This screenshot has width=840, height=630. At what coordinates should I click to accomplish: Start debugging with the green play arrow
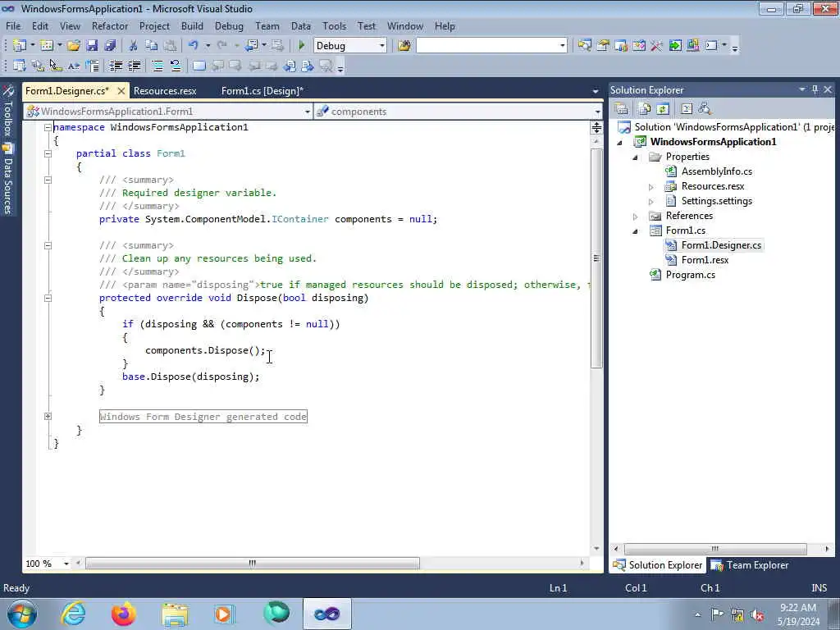point(301,46)
